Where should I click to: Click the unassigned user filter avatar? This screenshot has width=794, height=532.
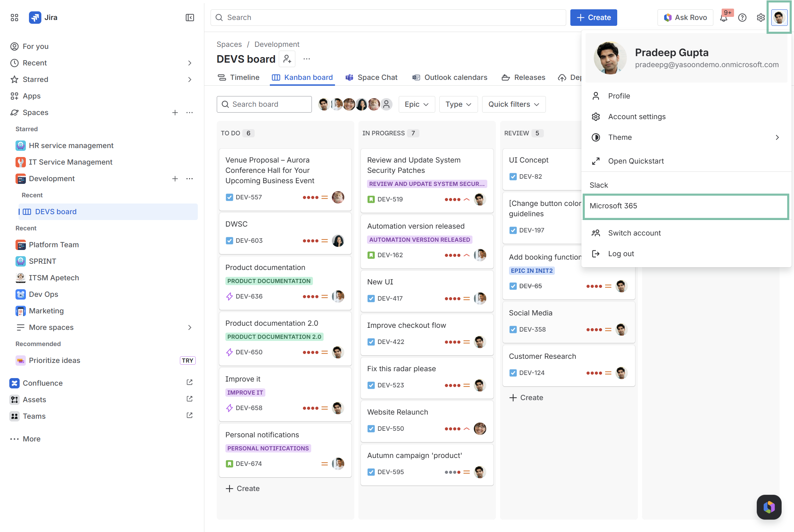click(x=386, y=104)
